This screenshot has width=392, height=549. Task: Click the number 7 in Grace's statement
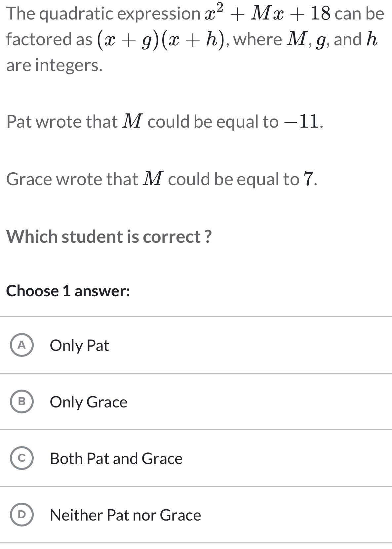click(308, 179)
